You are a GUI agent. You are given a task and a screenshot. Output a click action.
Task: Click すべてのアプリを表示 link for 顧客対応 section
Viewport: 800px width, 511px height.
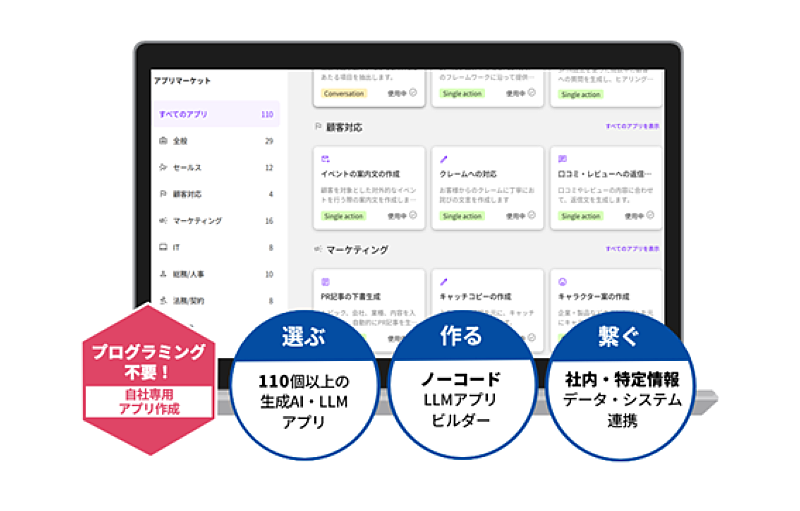pos(631,127)
